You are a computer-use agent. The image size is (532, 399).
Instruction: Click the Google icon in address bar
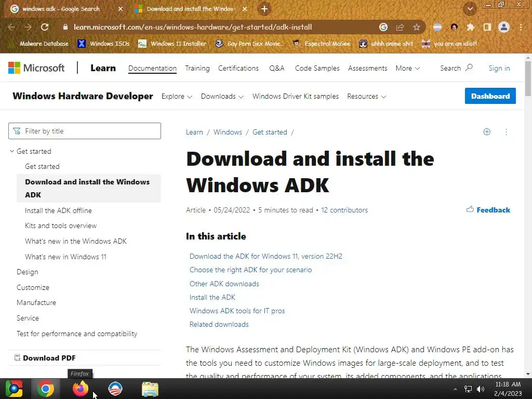(x=383, y=27)
